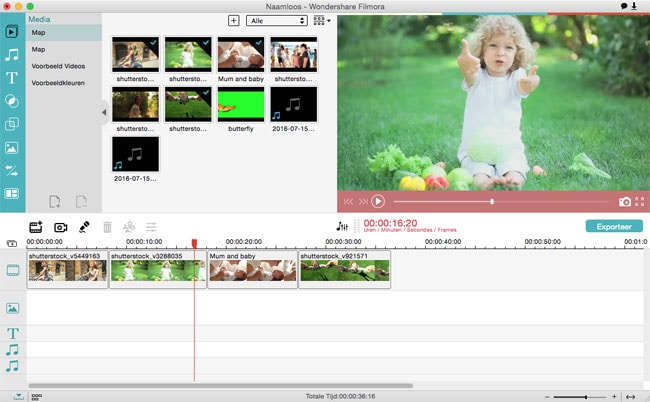The width and height of the screenshot is (650, 402).
Task: Click the download icon in title bar
Action: tap(634, 6)
